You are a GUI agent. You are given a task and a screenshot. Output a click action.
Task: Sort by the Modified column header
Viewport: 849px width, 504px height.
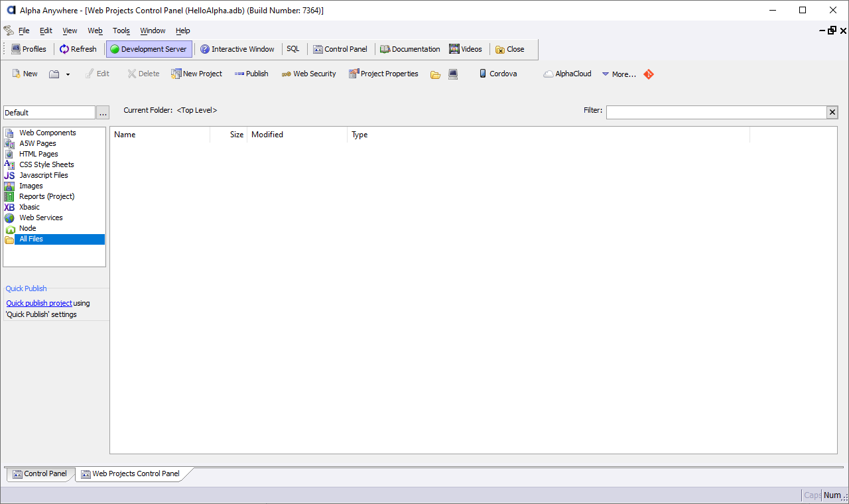pyautogui.click(x=297, y=135)
